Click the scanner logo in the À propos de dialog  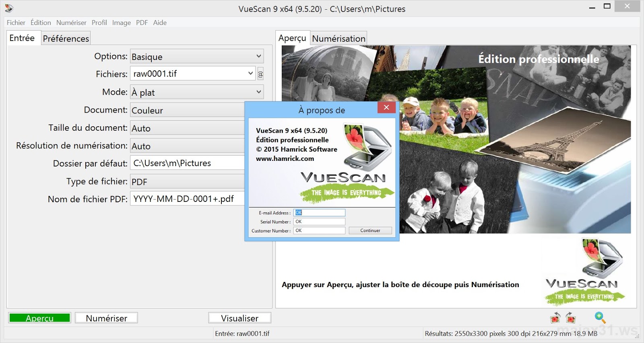[367, 148]
